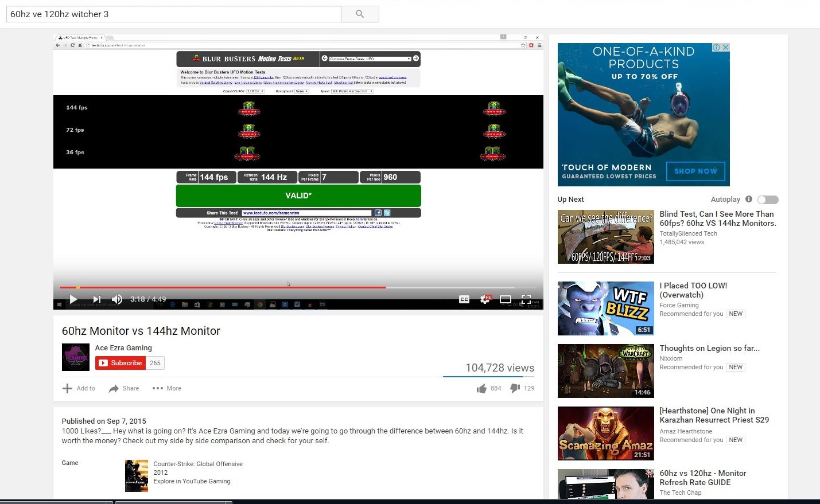Click the search magnifier button
820x504 pixels.
pos(360,14)
